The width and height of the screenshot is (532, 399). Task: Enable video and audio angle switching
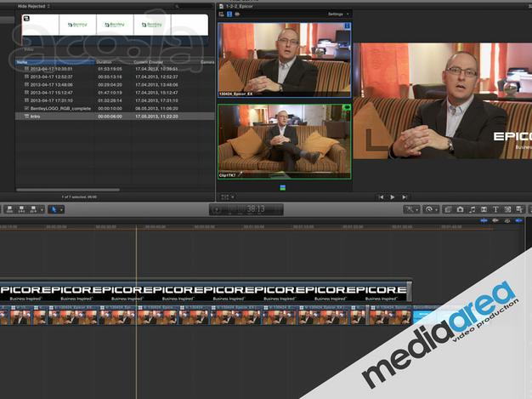222,14
